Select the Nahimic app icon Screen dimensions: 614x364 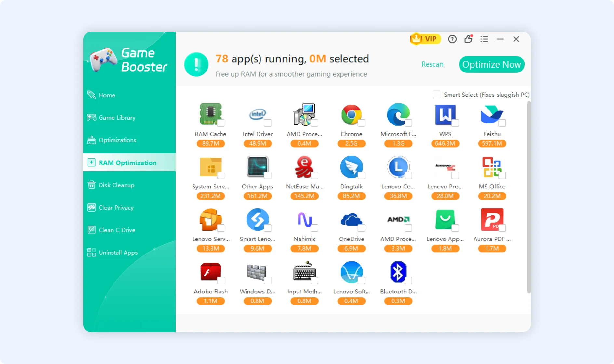(x=304, y=219)
